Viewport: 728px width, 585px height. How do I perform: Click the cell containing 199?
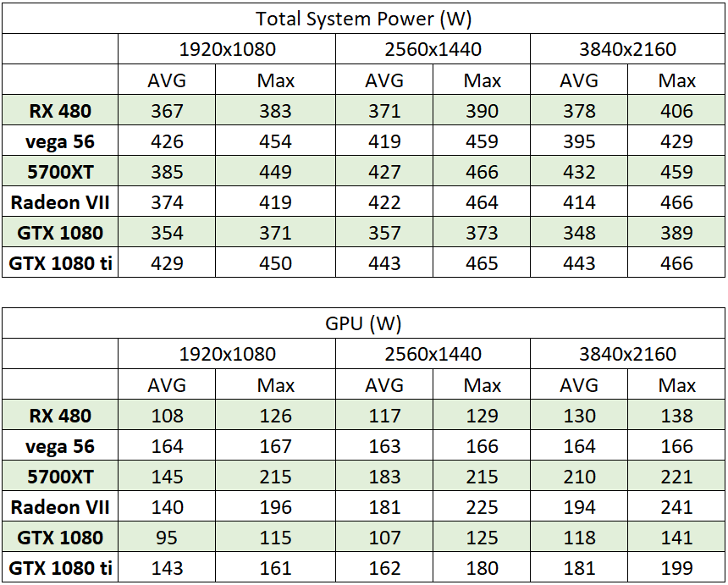tap(676, 567)
